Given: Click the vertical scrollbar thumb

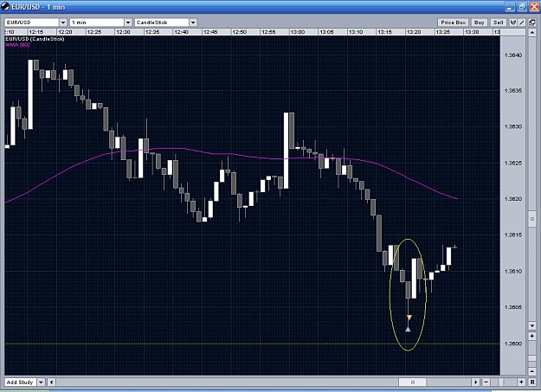Looking at the screenshot, I should coord(531,219).
